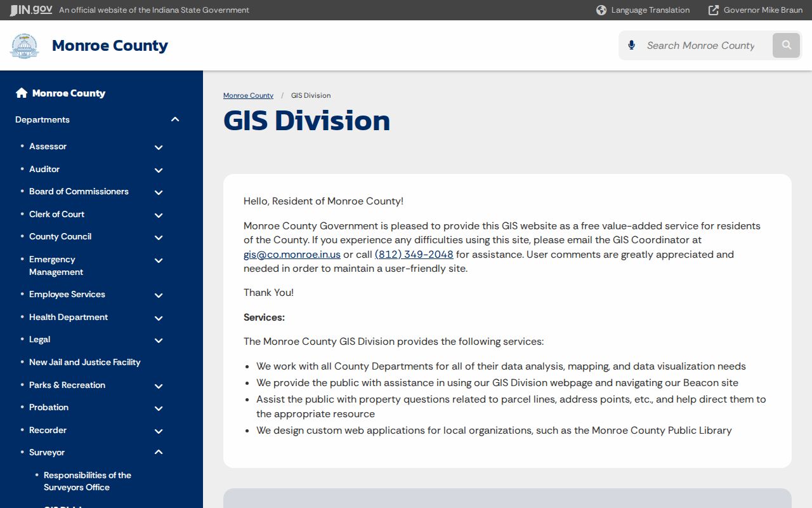This screenshot has height=508, width=812.
Task: Go to Health Department page
Action: pos(69,317)
